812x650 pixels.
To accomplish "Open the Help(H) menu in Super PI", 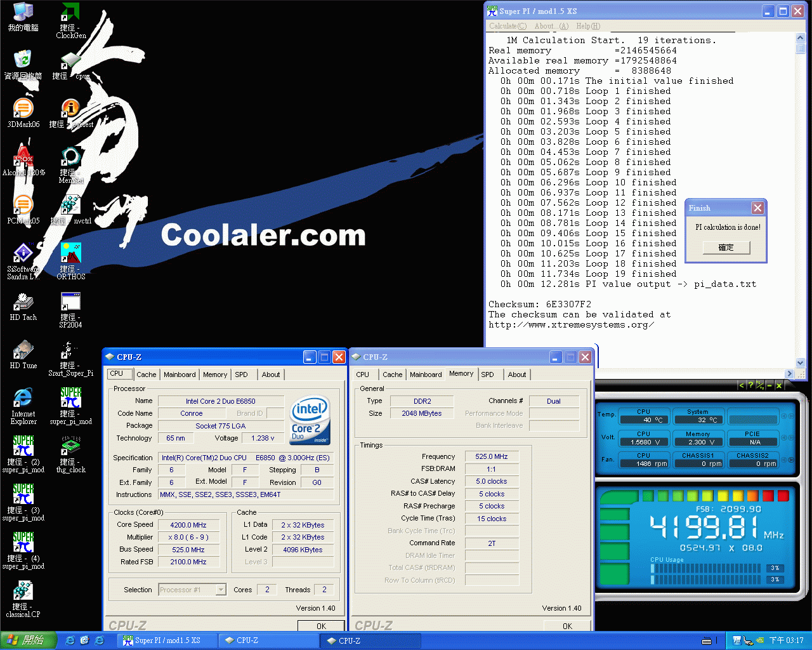I will point(588,26).
